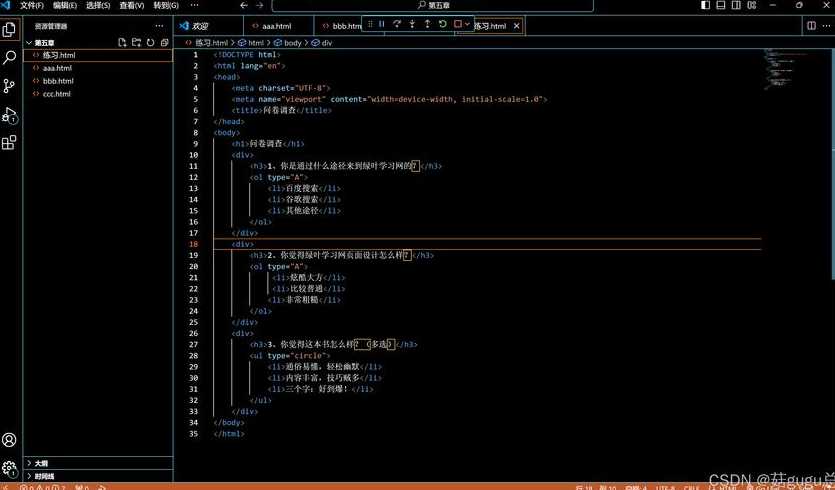Open the 选择(S) menu
This screenshot has height=490, width=835.
[98, 5]
